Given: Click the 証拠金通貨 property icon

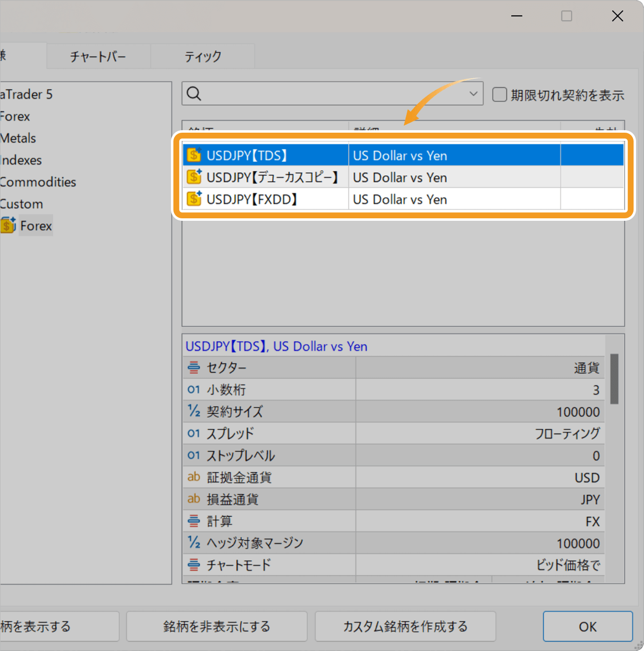Looking at the screenshot, I should (x=194, y=477).
